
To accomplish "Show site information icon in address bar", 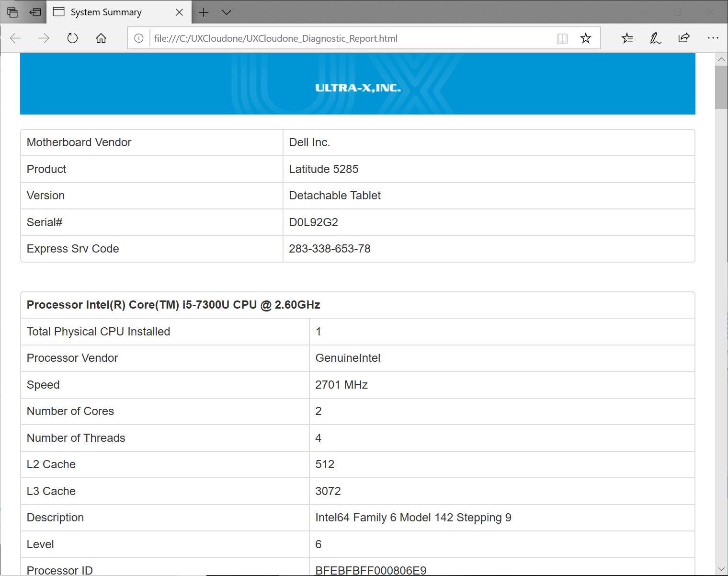I will (x=139, y=38).
